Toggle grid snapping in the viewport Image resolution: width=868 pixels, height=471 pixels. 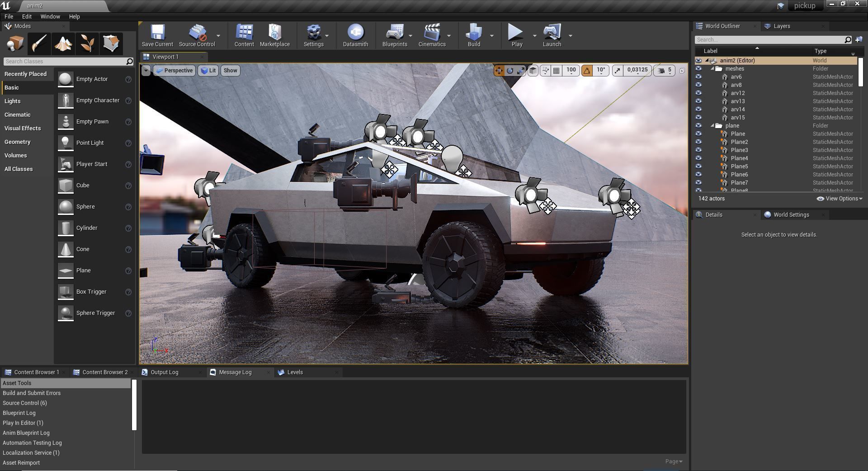click(557, 71)
